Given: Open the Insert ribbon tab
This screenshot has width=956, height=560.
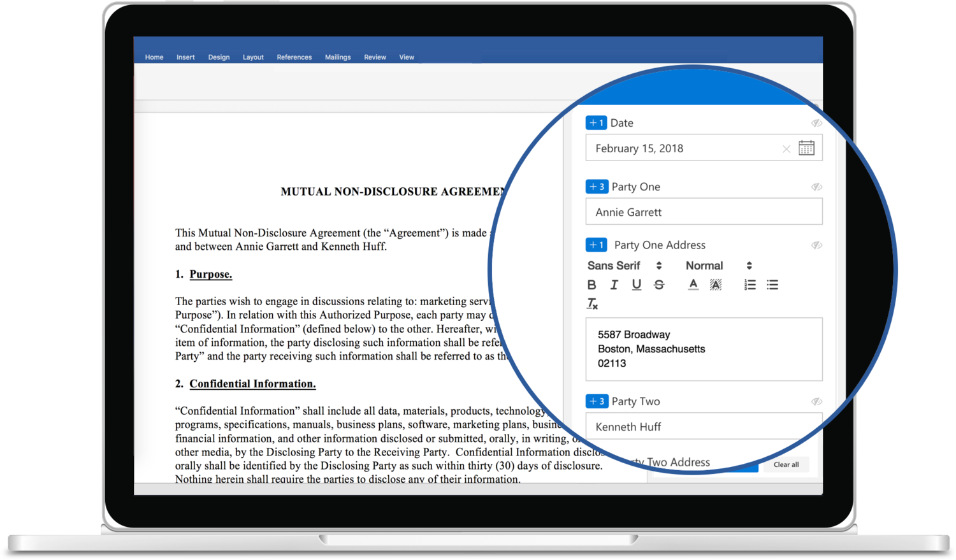Looking at the screenshot, I should 185,57.
